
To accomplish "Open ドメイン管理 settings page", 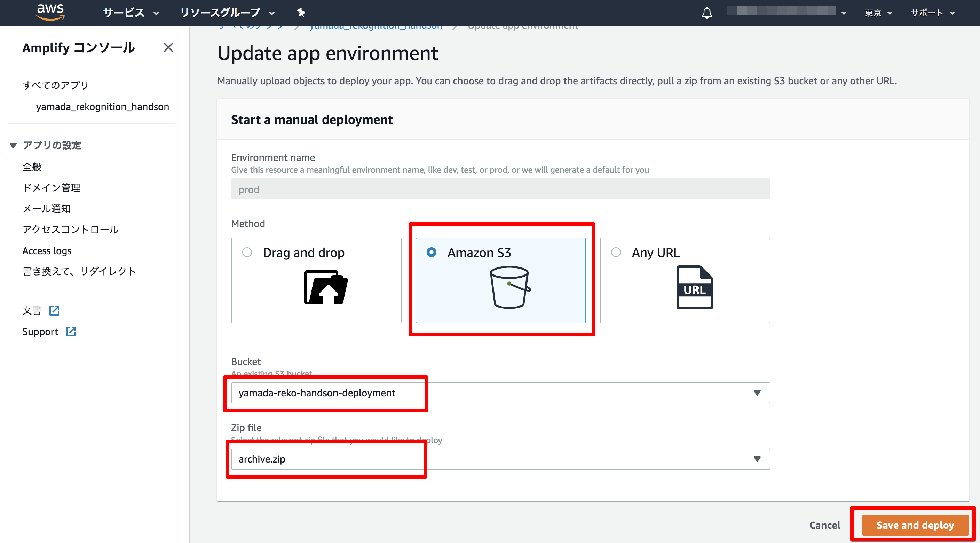I will (x=52, y=188).
